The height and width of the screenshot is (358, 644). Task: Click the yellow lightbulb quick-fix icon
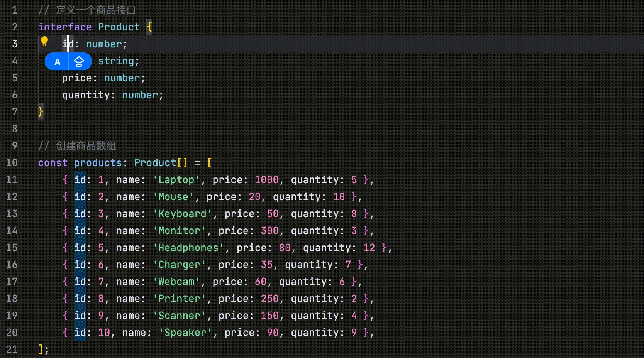(44, 41)
